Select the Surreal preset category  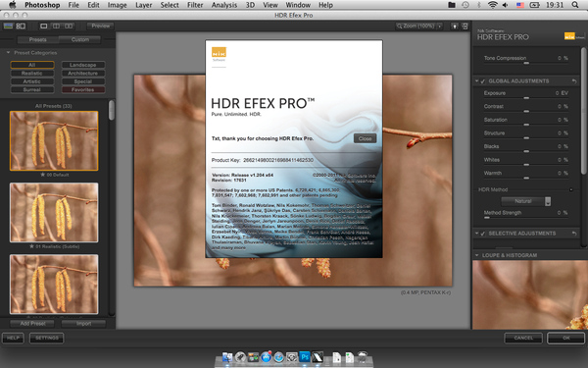[x=32, y=89]
